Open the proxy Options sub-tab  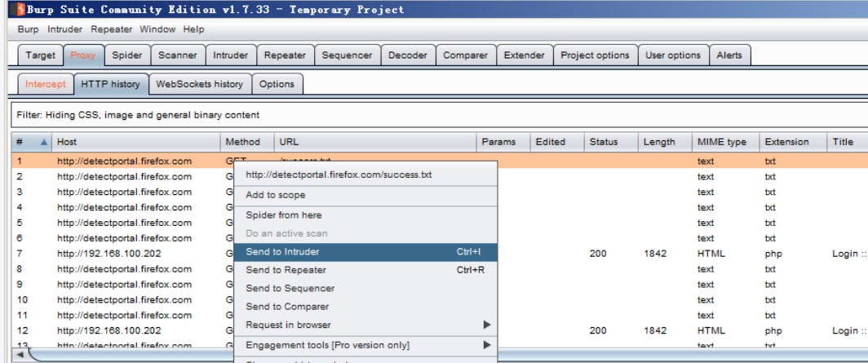tap(277, 84)
